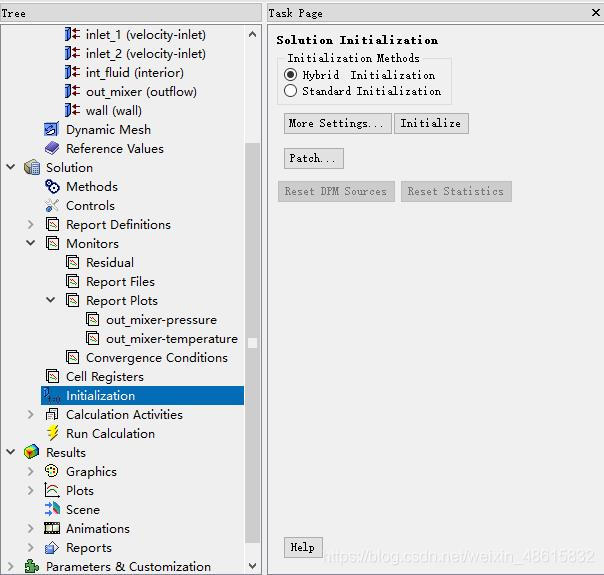Open More Settings dialog
The image size is (604, 575).
[335, 124]
